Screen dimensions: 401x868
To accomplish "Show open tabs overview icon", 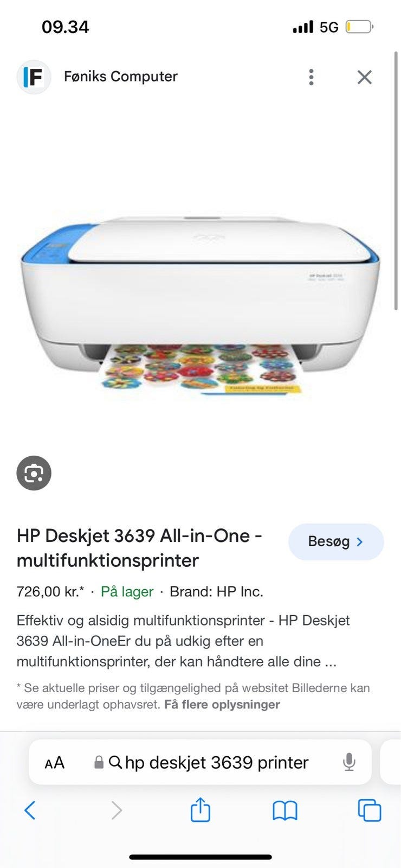I will tap(370, 810).
